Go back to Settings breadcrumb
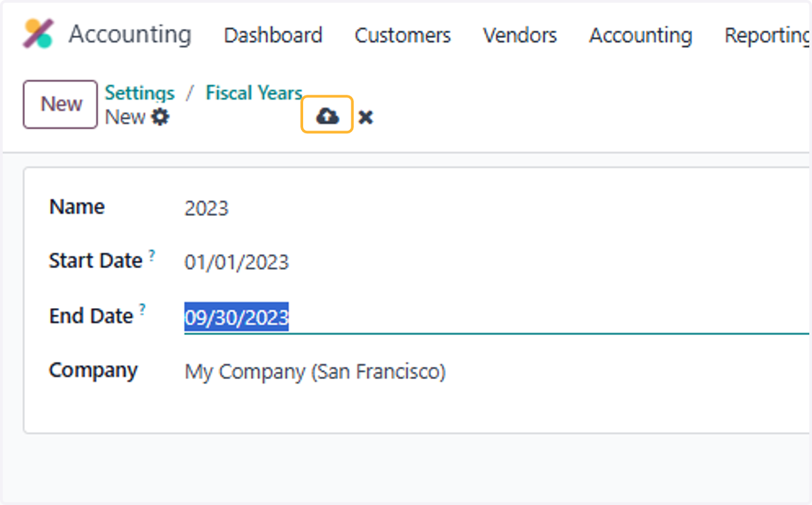This screenshot has height=505, width=812. [x=140, y=93]
